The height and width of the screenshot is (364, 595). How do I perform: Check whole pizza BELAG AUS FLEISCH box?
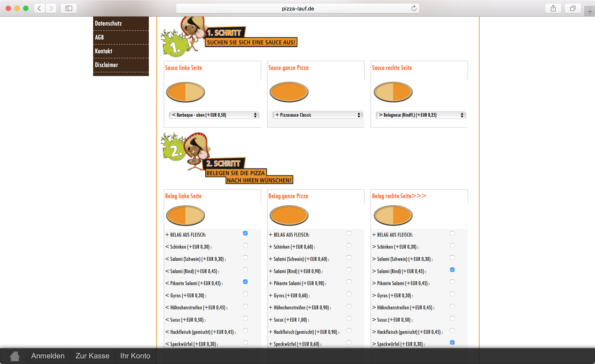349,233
